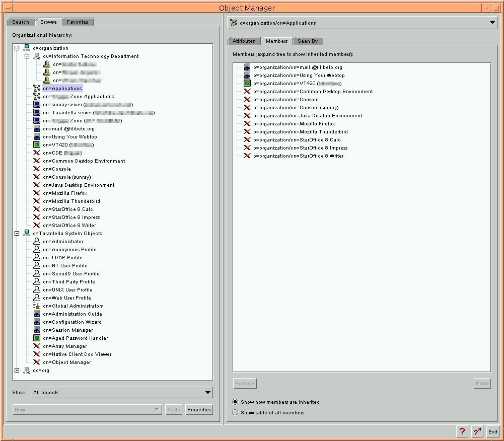This screenshot has height=441, width=504.
Task: Open the Favorites tab
Action: click(78, 22)
